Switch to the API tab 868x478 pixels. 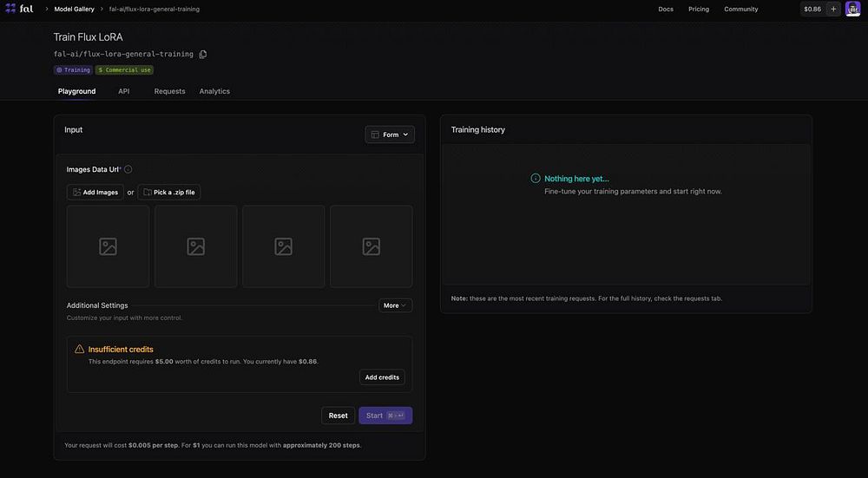point(124,91)
